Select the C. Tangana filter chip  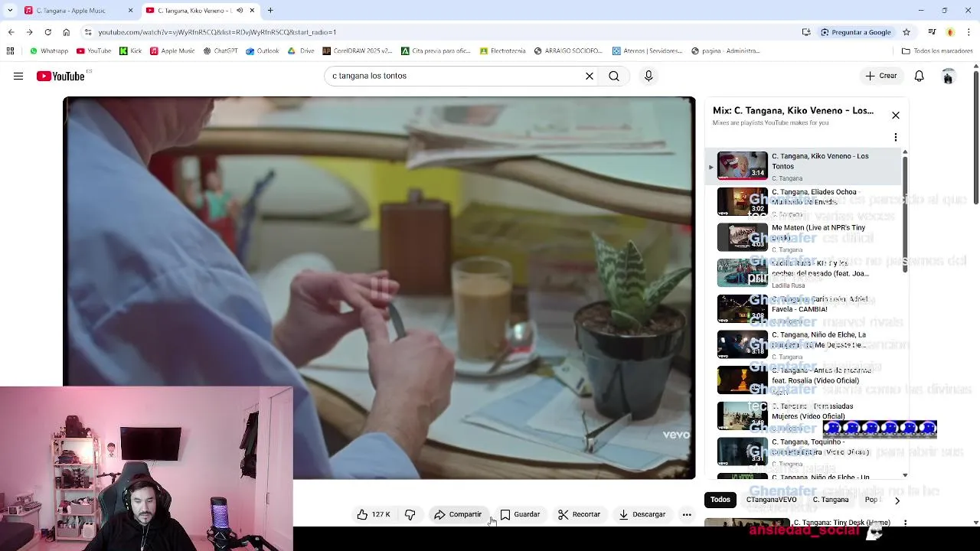point(831,500)
